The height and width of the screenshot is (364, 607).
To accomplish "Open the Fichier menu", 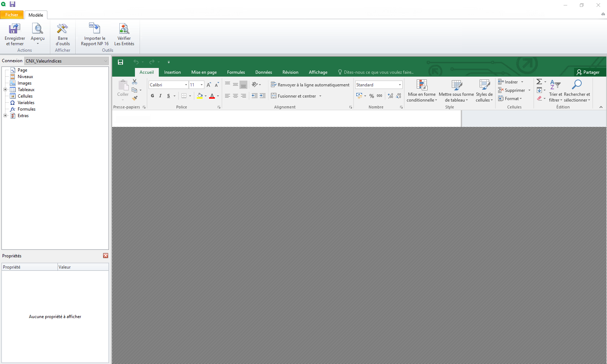I will point(12,15).
